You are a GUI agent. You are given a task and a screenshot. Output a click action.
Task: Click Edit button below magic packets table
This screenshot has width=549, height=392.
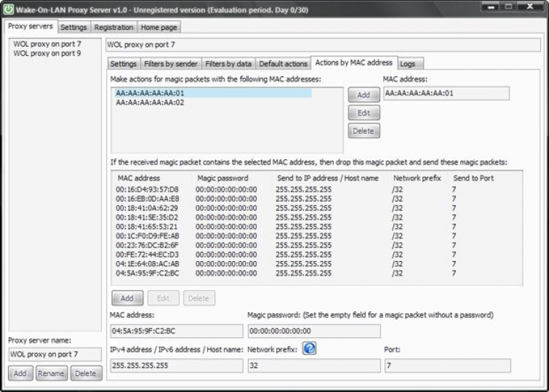point(163,298)
